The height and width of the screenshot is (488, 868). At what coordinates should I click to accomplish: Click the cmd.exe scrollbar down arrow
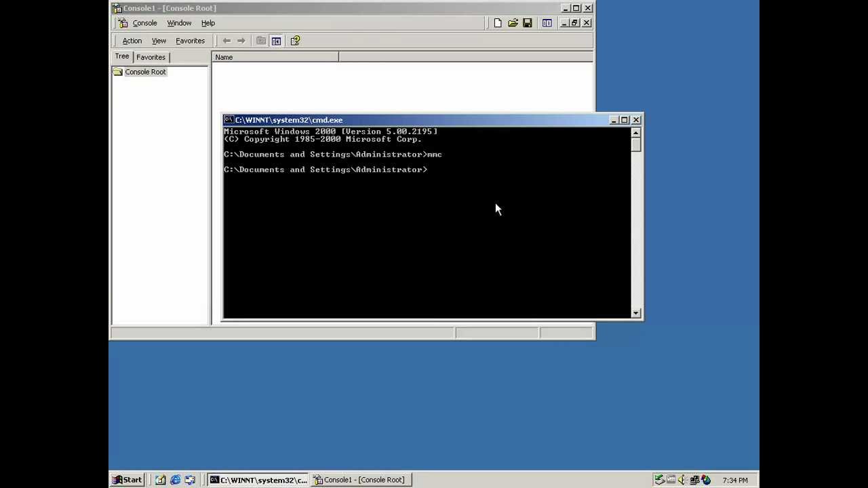coord(635,313)
